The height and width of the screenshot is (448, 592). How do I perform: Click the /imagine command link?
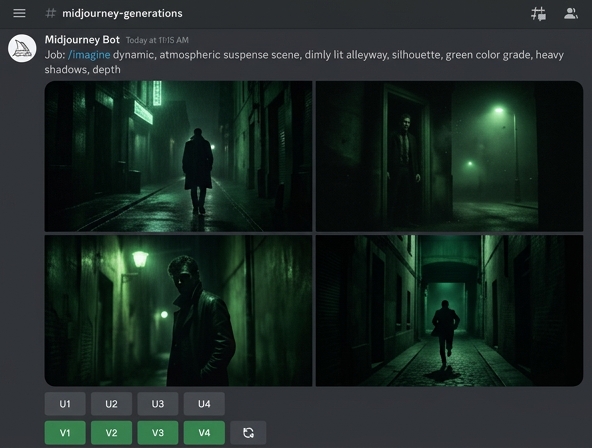[89, 55]
